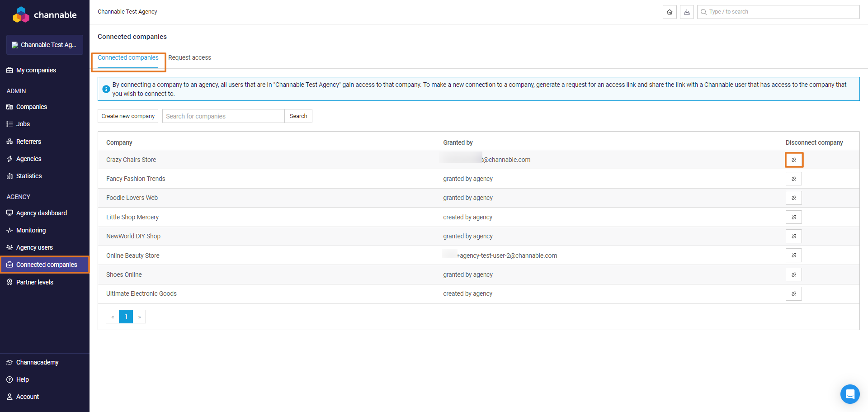Click the Company column header
Image resolution: width=868 pixels, height=412 pixels.
[x=119, y=142]
